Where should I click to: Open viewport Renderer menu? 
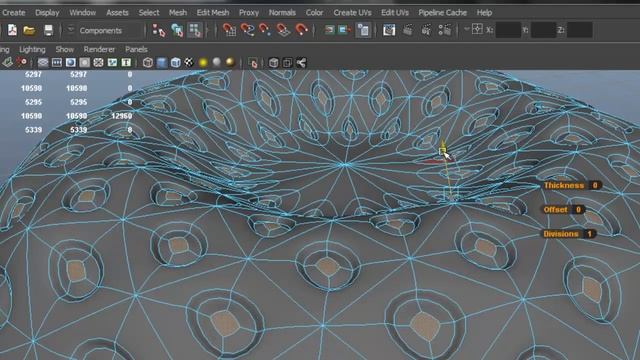point(99,49)
